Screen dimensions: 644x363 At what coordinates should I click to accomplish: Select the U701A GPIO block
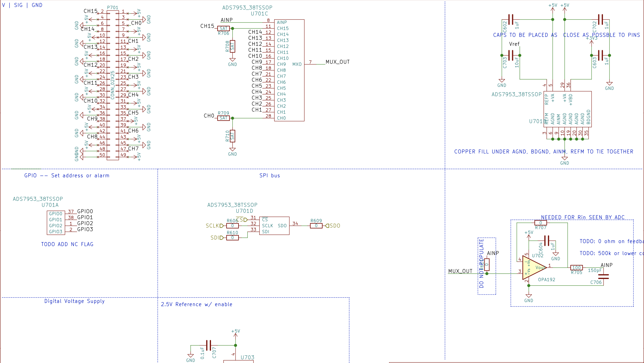click(56, 223)
